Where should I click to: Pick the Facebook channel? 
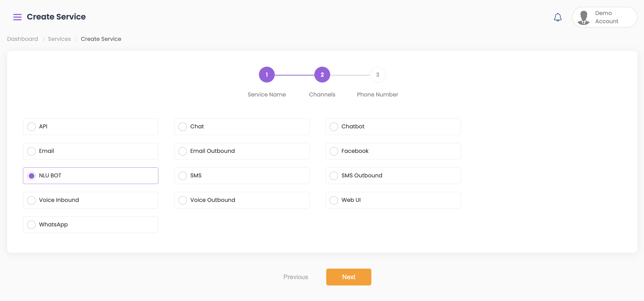(x=334, y=151)
